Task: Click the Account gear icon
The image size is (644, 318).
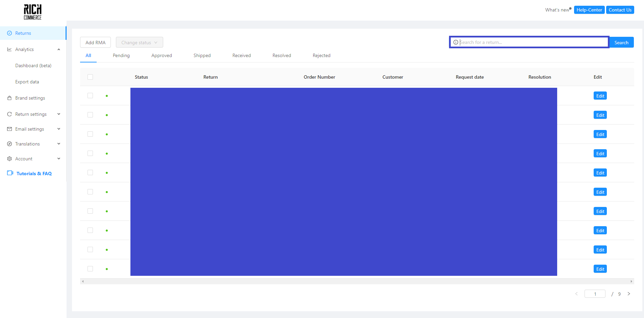Action: [x=9, y=159]
